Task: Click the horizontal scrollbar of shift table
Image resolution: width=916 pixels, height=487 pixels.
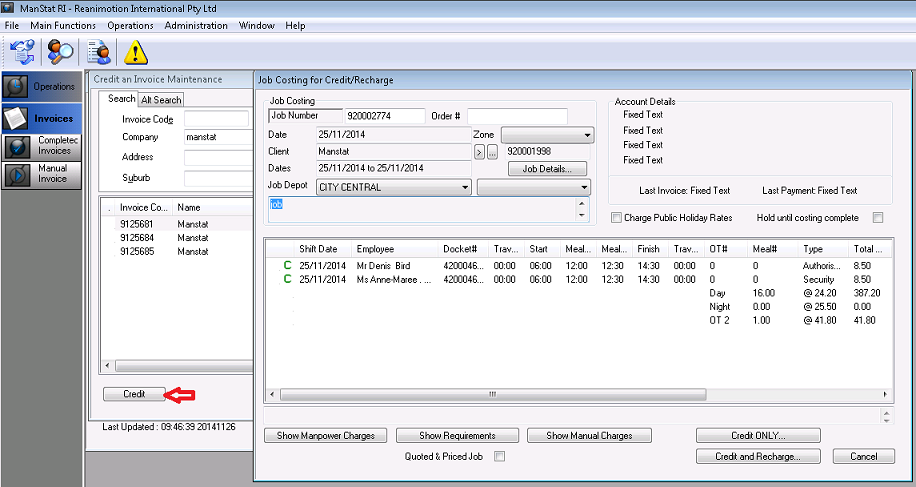Action: tap(492, 395)
